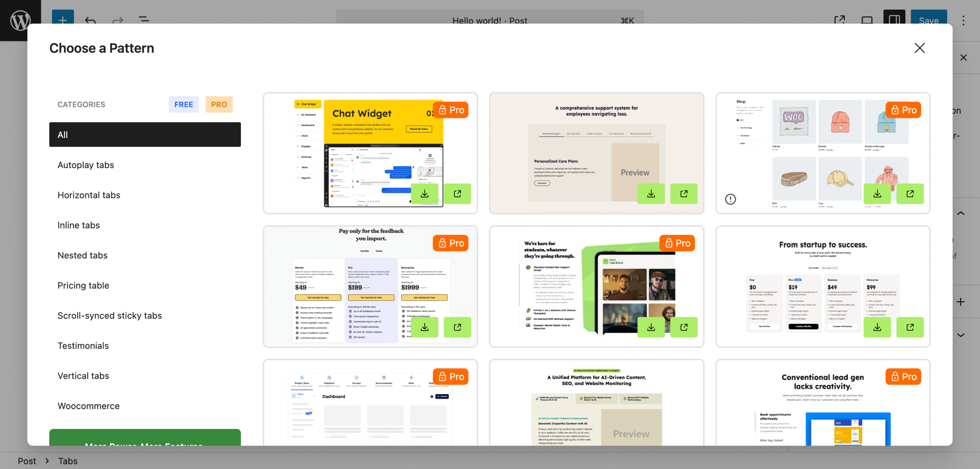Image resolution: width=980 pixels, height=469 pixels.
Task: Click the Save button in editor
Action: (929, 20)
